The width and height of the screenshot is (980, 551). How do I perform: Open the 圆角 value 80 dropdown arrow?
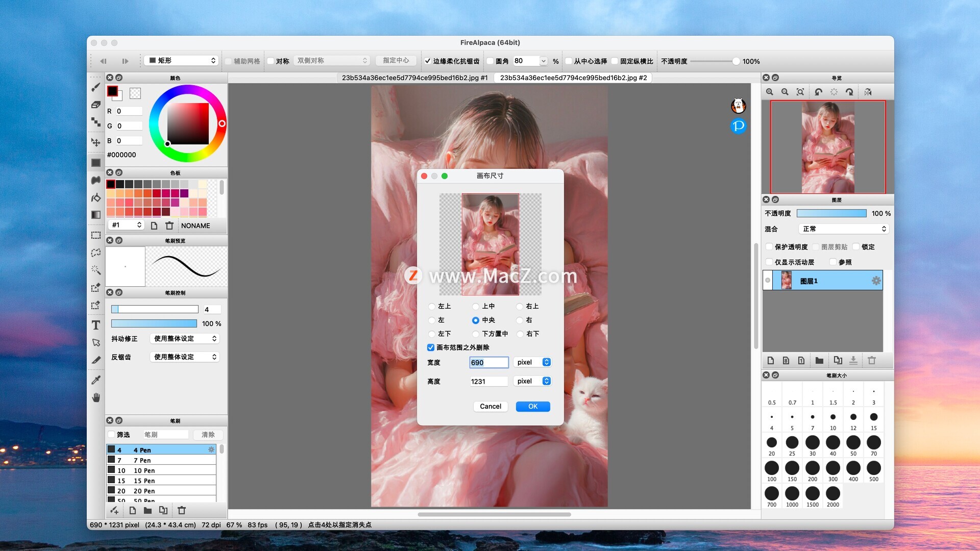pos(543,61)
